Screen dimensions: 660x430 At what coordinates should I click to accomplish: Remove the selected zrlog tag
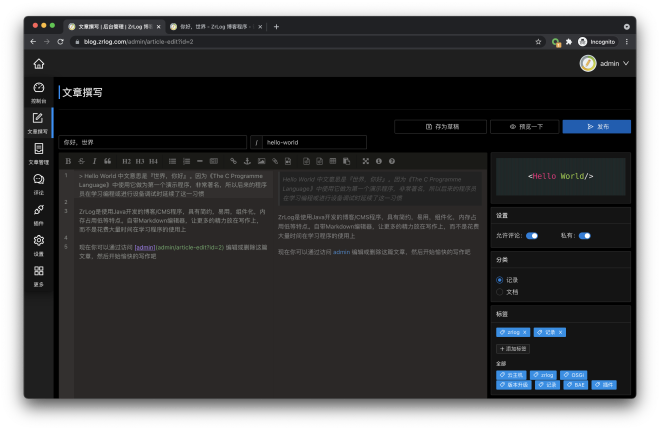point(524,332)
